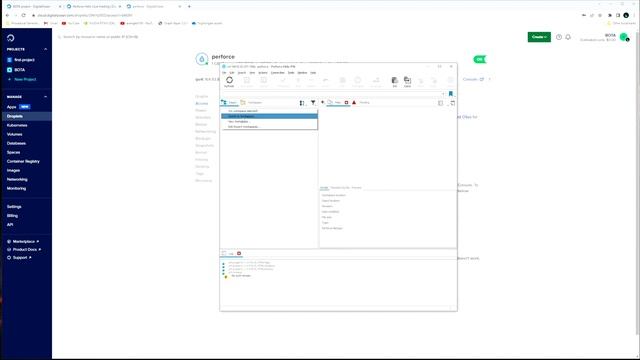This screenshot has width=640, height=360.
Task: Clear the log with the red log pane icon
Action: (x=239, y=253)
